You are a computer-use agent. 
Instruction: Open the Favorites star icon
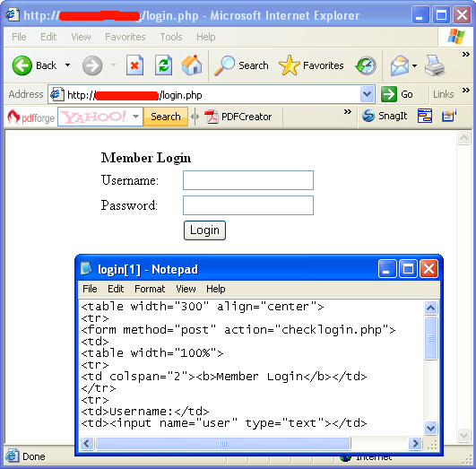tap(289, 65)
